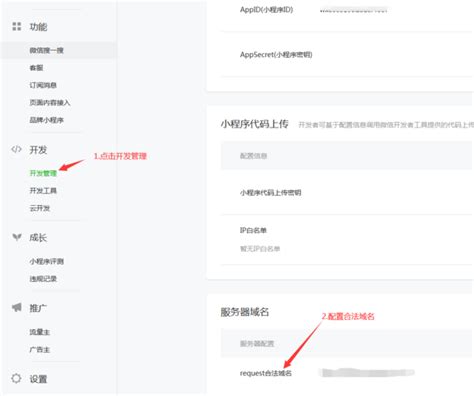Open the 页面内容接入 page
Viewport: 474px width, 396px height.
coord(50,102)
